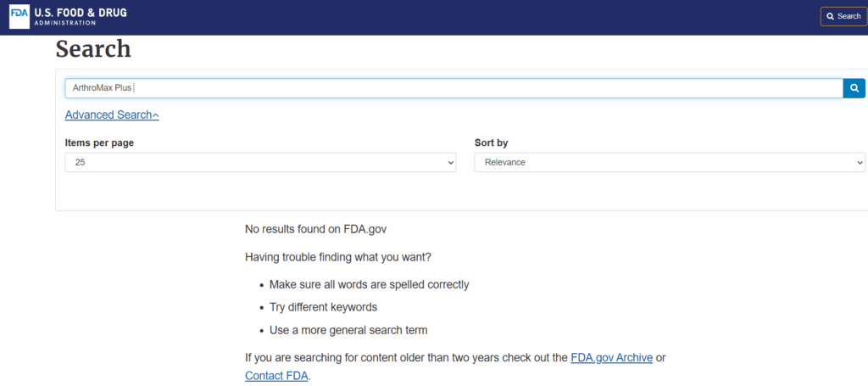
Task: Click the No results found on FDA.gov message
Action: coord(315,229)
